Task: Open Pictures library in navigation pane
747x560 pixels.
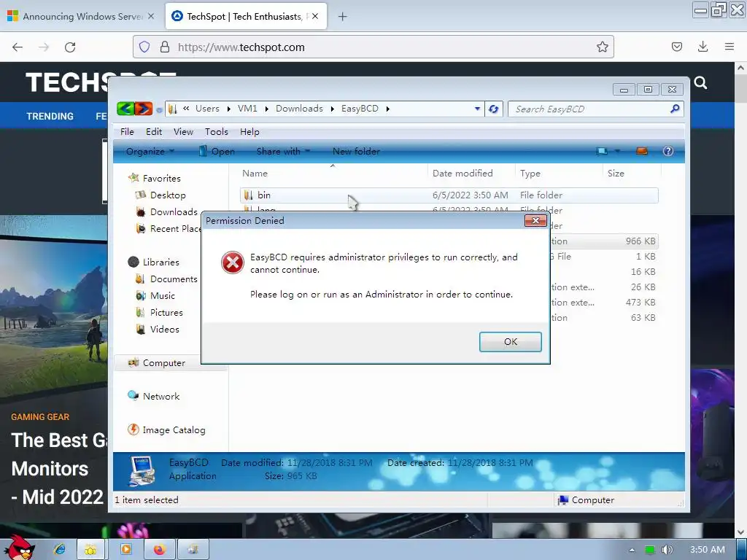Action: (166, 312)
